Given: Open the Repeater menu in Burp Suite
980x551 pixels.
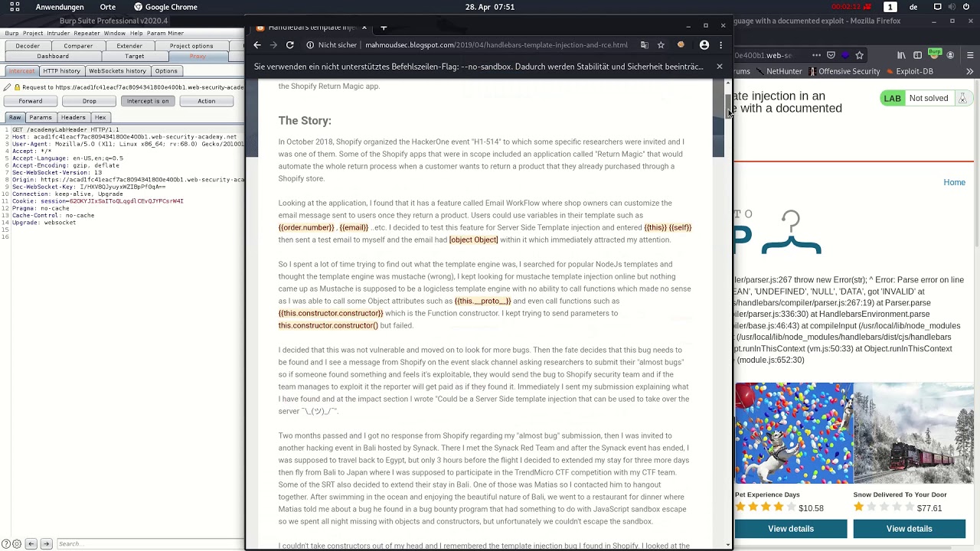Looking at the screenshot, I should pyautogui.click(x=87, y=34).
